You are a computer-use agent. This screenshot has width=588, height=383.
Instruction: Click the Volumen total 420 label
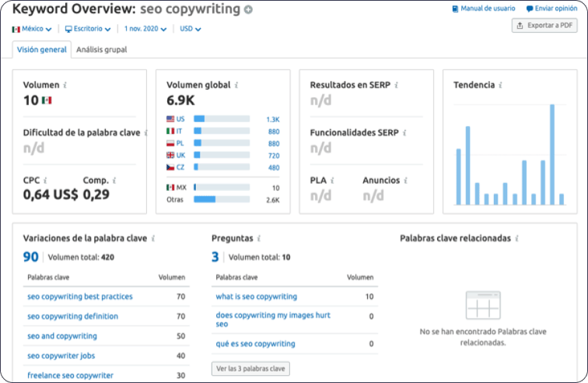(81, 257)
